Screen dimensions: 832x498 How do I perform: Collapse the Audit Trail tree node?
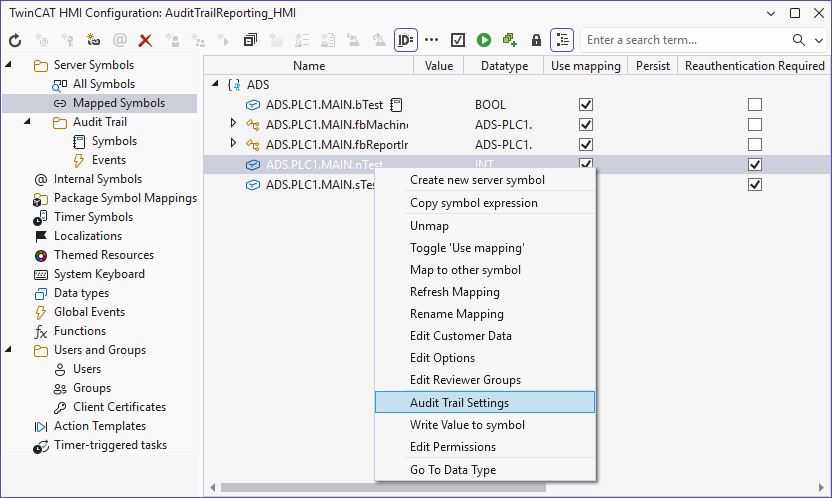pyautogui.click(x=28, y=122)
